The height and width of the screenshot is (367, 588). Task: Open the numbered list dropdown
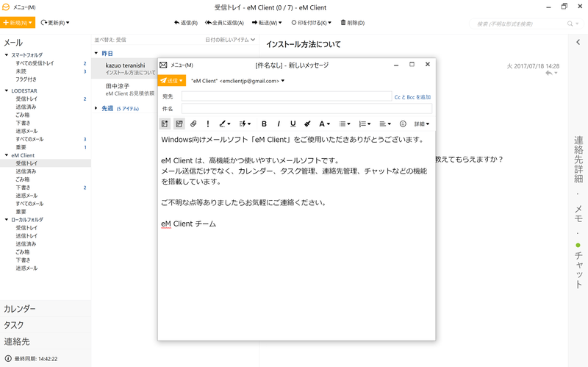365,124
